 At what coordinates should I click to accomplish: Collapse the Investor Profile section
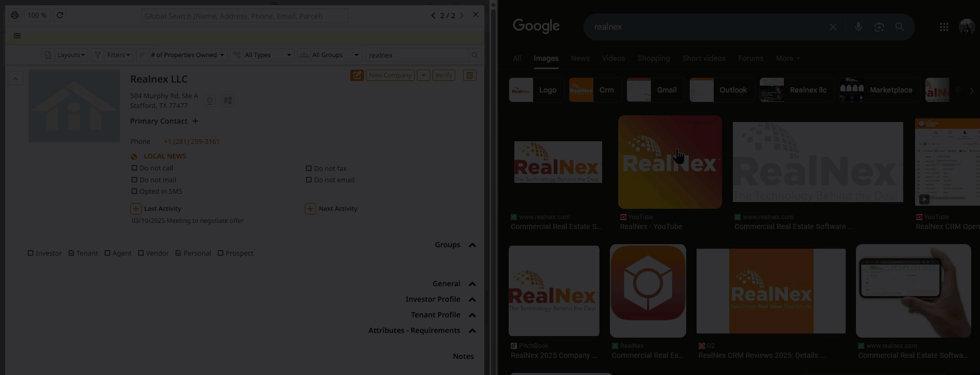[x=472, y=300]
